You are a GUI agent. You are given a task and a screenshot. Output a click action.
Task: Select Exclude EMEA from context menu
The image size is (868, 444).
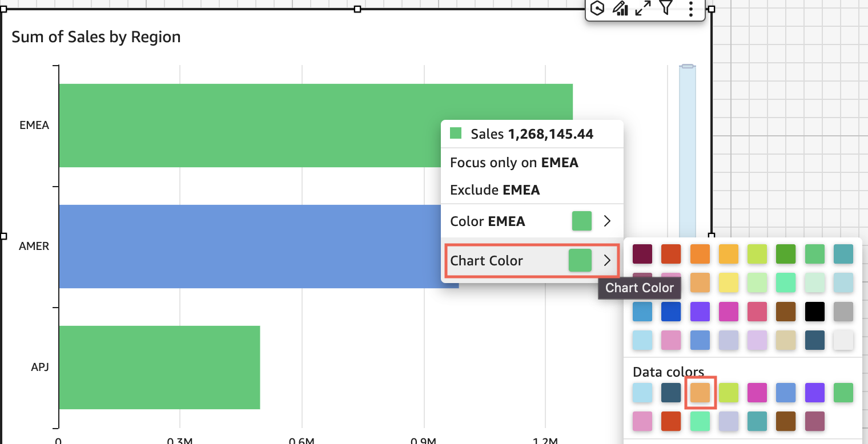tap(495, 190)
